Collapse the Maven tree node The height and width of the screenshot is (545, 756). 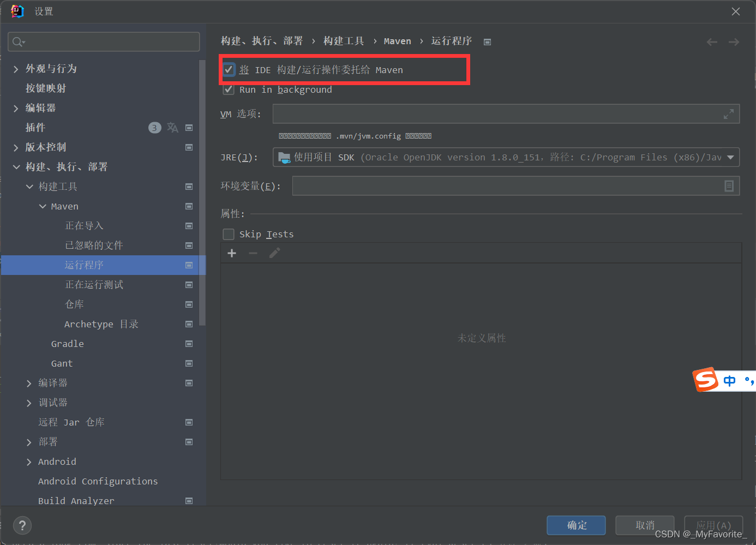pos(43,206)
